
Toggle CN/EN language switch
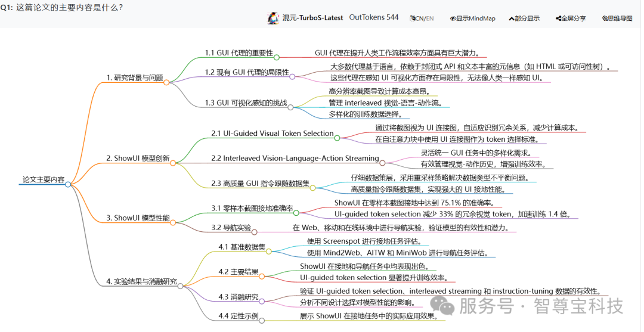click(x=422, y=18)
